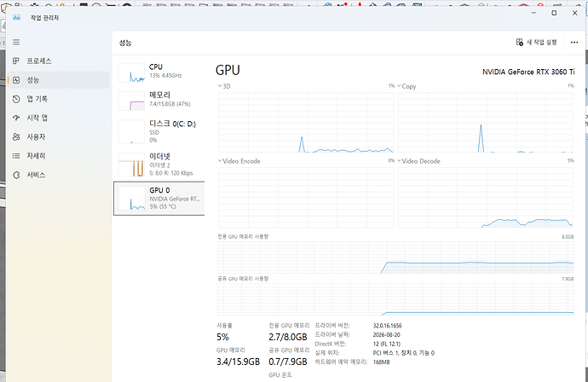Viewport: 588px width, 382px height.
Task: Click the 7.4/15.8GB (47%) memory reading
Action: pyautogui.click(x=170, y=104)
